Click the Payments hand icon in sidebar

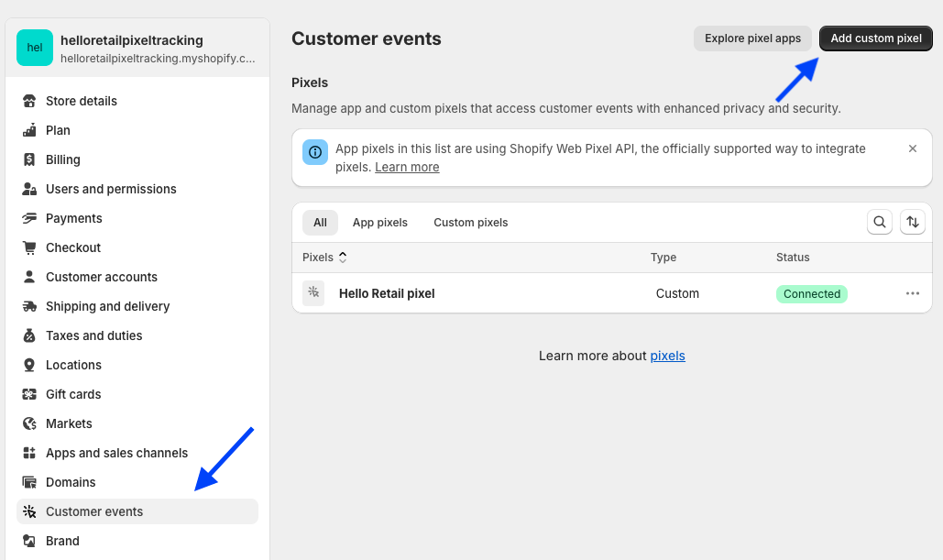click(x=29, y=218)
